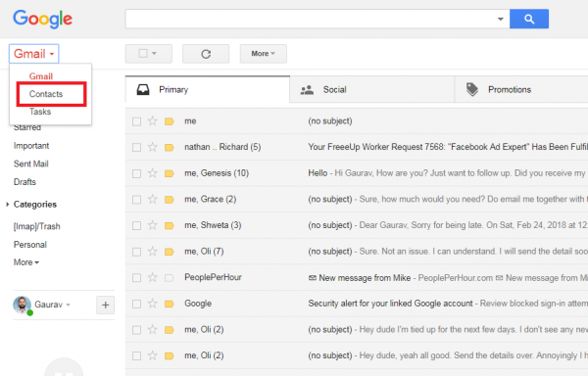Star the nathan .. Richard conversation

152,147
